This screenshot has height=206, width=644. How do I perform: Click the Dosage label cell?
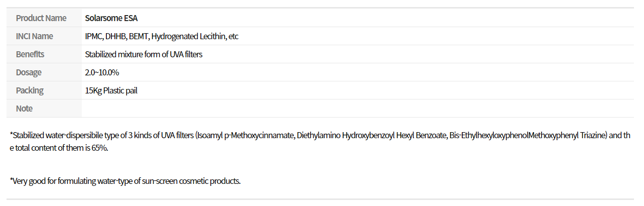[44, 72]
